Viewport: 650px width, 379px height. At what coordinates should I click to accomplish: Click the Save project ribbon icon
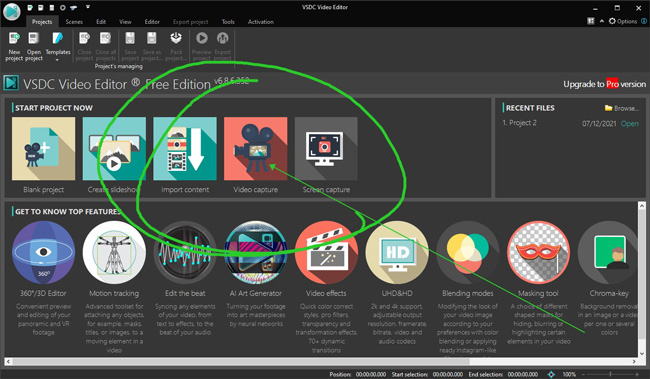click(130, 39)
